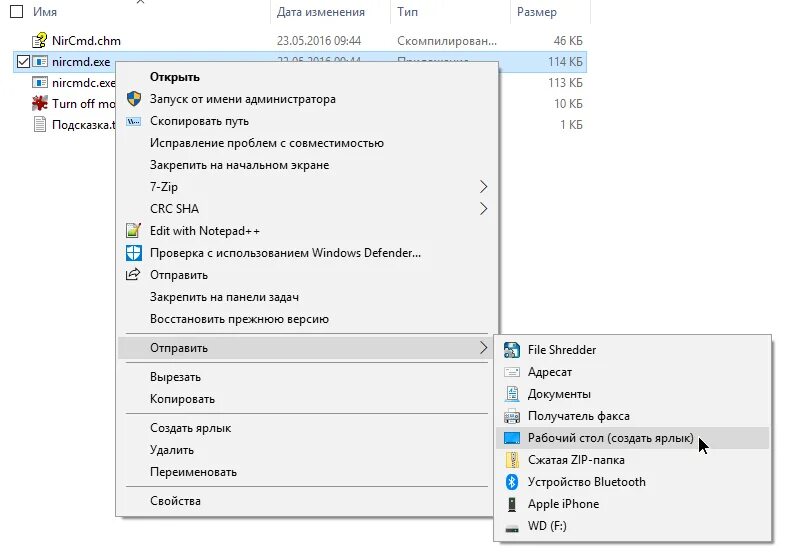Toggle the select-all checkbox beside Имя
This screenshot has width=786, height=555.
tap(17, 12)
